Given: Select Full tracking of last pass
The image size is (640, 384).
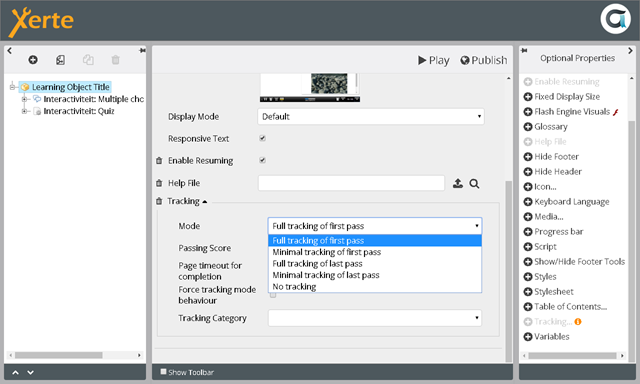Looking at the screenshot, I should point(375,264).
